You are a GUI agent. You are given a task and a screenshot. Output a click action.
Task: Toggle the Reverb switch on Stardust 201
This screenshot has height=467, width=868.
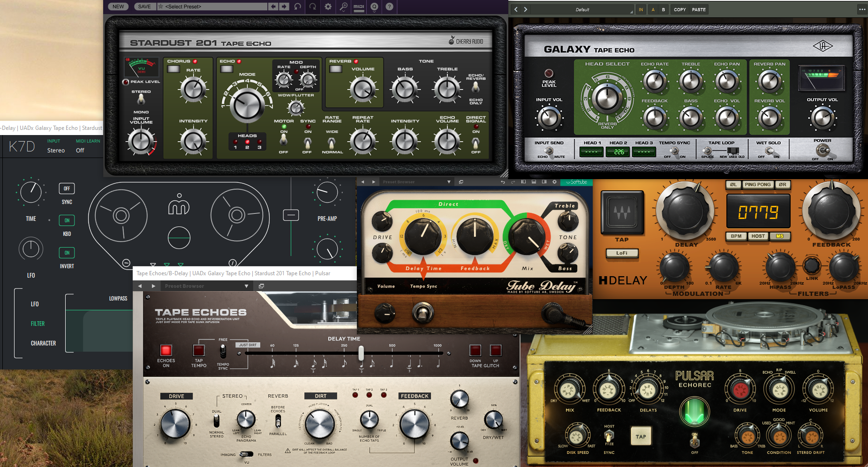pyautogui.click(x=335, y=69)
